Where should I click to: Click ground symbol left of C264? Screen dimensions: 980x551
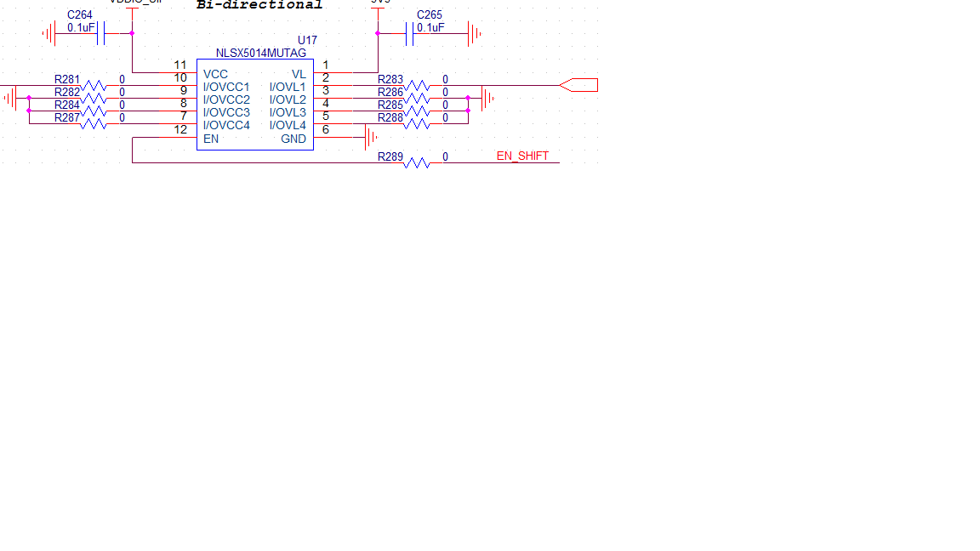pyautogui.click(x=48, y=33)
